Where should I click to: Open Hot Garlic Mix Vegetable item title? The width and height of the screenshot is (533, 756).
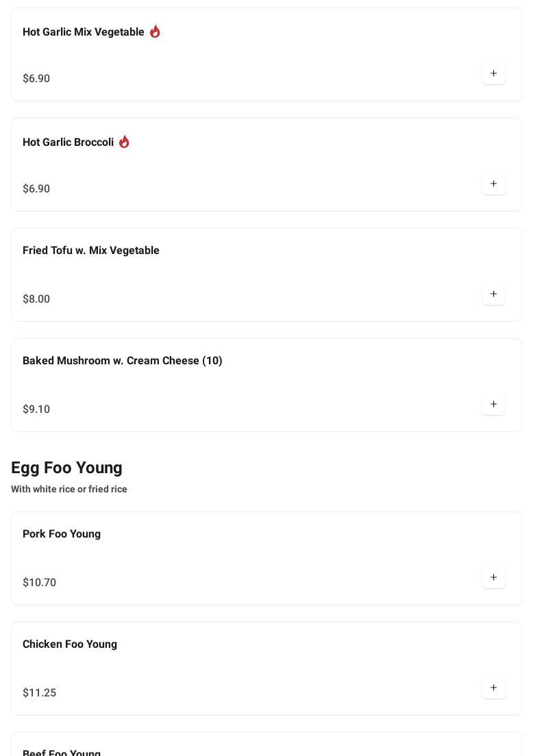click(84, 32)
